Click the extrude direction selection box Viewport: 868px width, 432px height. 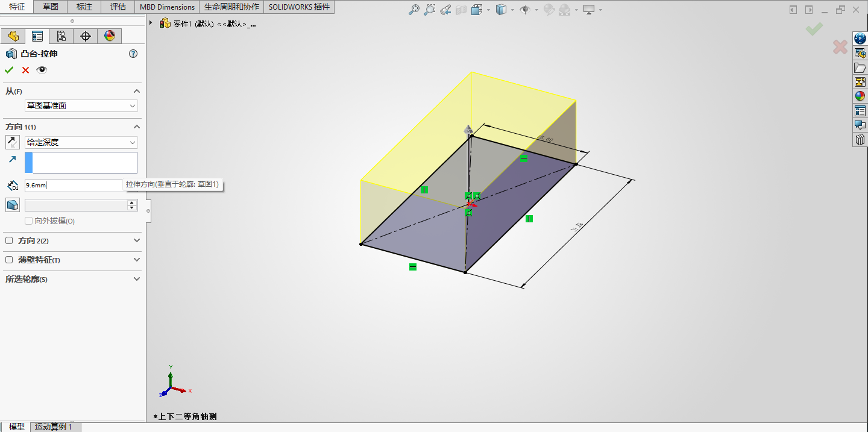pos(81,163)
